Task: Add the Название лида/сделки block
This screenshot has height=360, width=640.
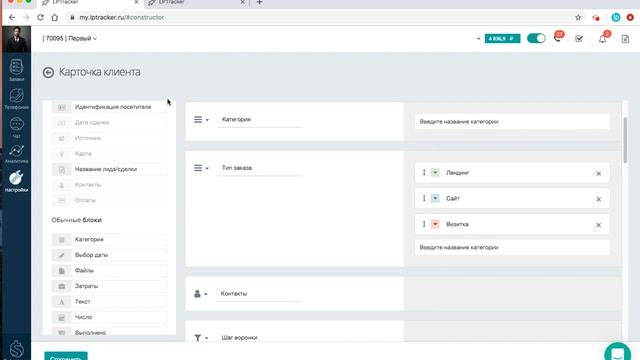Action: click(x=109, y=169)
